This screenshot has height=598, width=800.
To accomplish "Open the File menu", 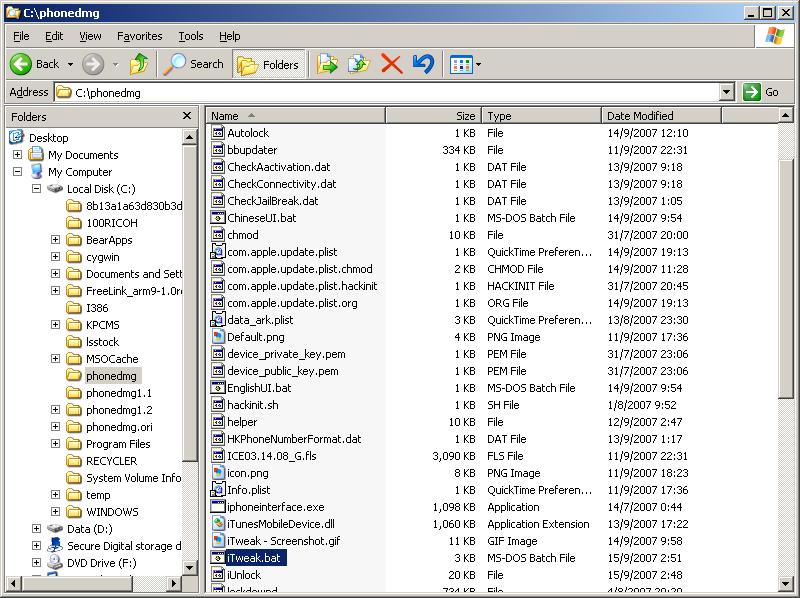I will click(x=21, y=36).
